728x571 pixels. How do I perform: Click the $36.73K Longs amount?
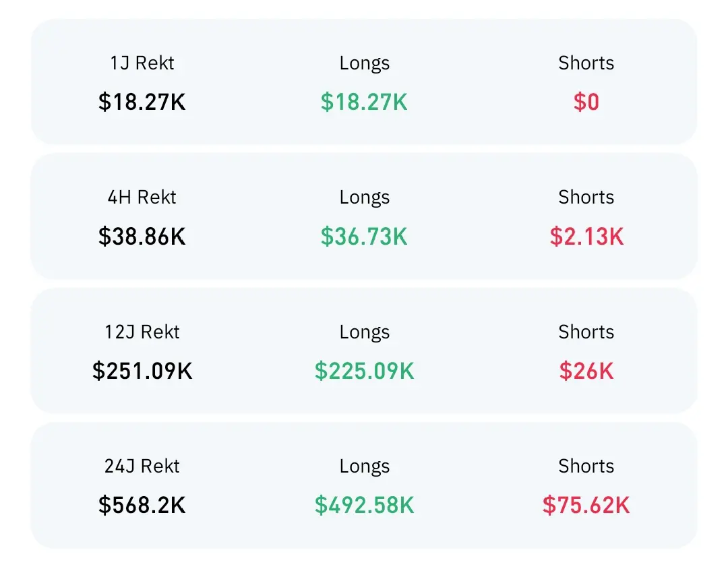(x=364, y=236)
